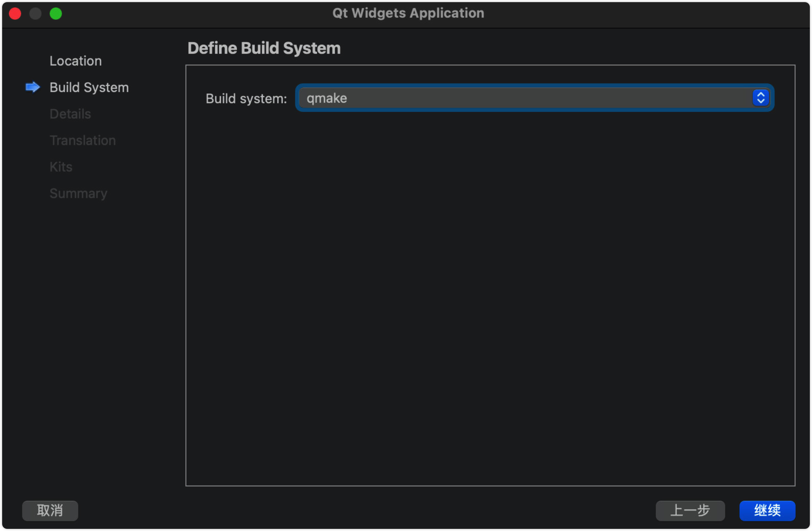Click the Translation step label
The height and width of the screenshot is (531, 812).
pyautogui.click(x=83, y=140)
